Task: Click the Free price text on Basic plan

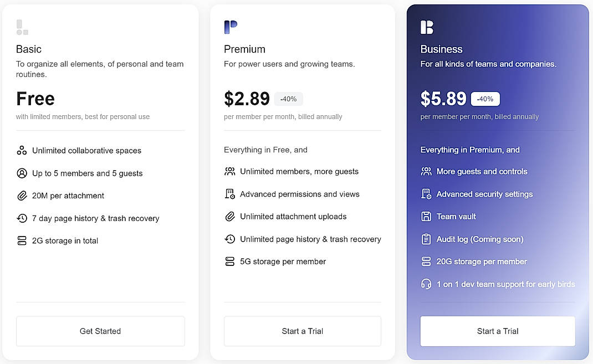Action: tap(35, 99)
